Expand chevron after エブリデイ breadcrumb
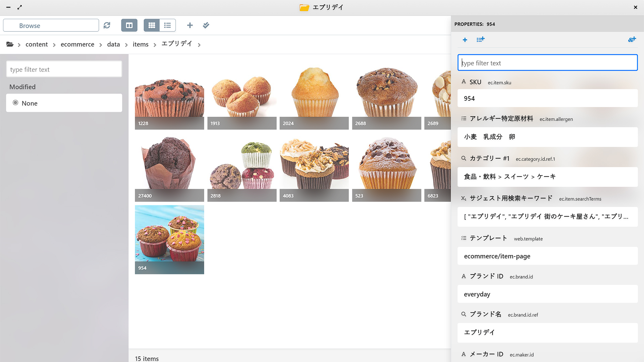The image size is (644, 362). [199, 45]
